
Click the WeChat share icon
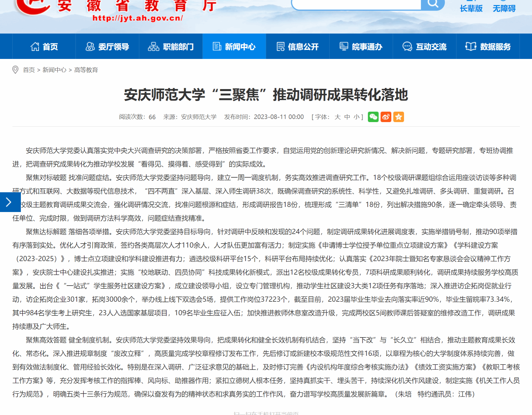373,117
